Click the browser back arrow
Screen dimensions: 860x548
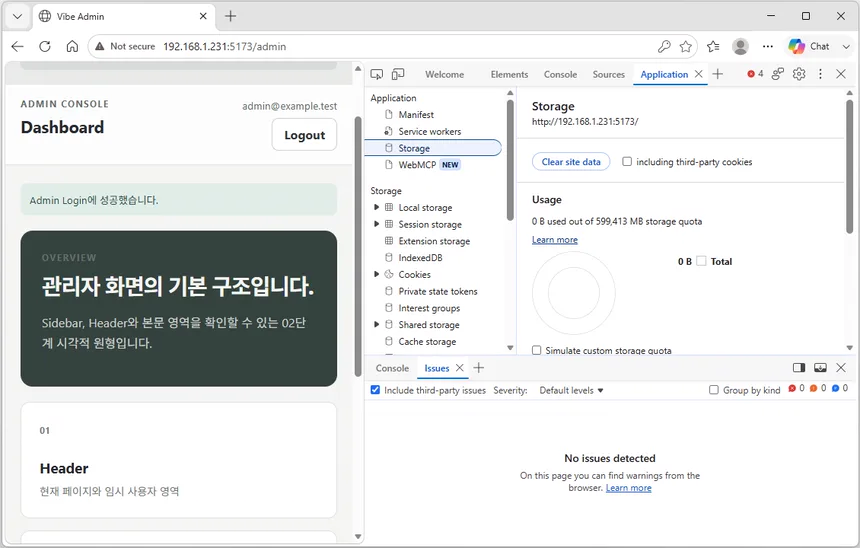pyautogui.click(x=18, y=47)
